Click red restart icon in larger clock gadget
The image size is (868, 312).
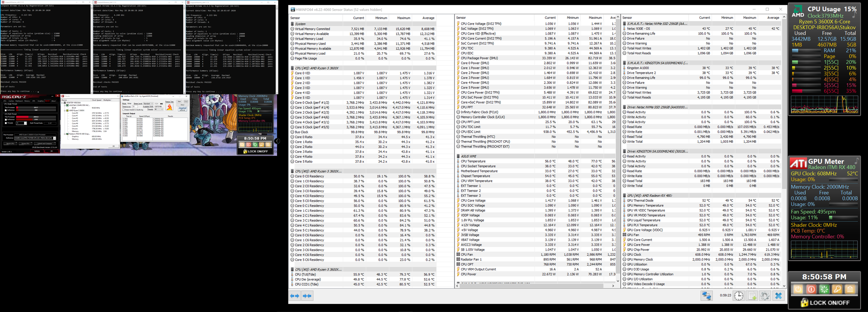(x=811, y=289)
